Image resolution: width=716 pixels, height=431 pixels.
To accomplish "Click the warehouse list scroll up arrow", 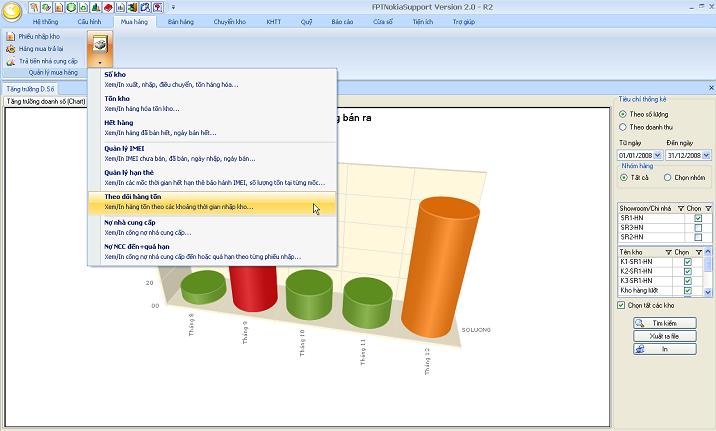I will pos(708,252).
